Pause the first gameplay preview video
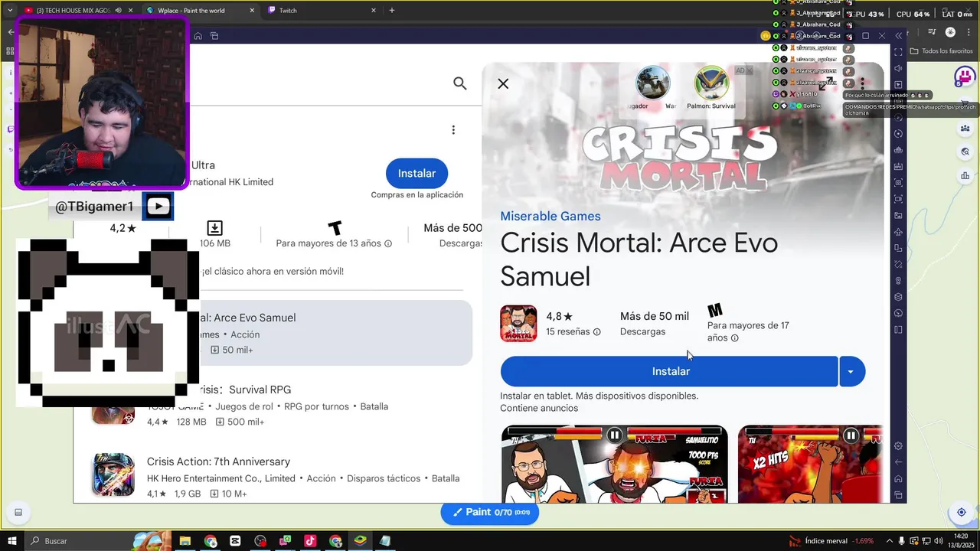Screen dimensions: 980x551 pos(615,435)
